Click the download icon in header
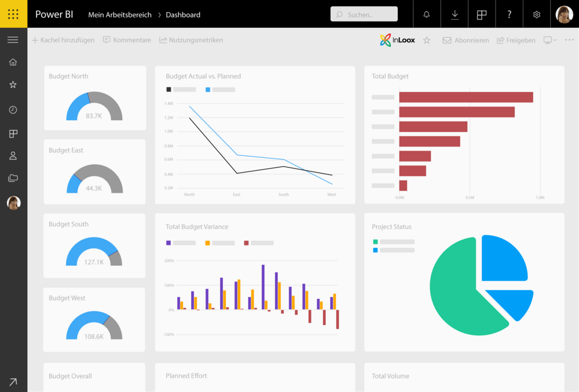This screenshot has width=579, height=392. pos(455,14)
